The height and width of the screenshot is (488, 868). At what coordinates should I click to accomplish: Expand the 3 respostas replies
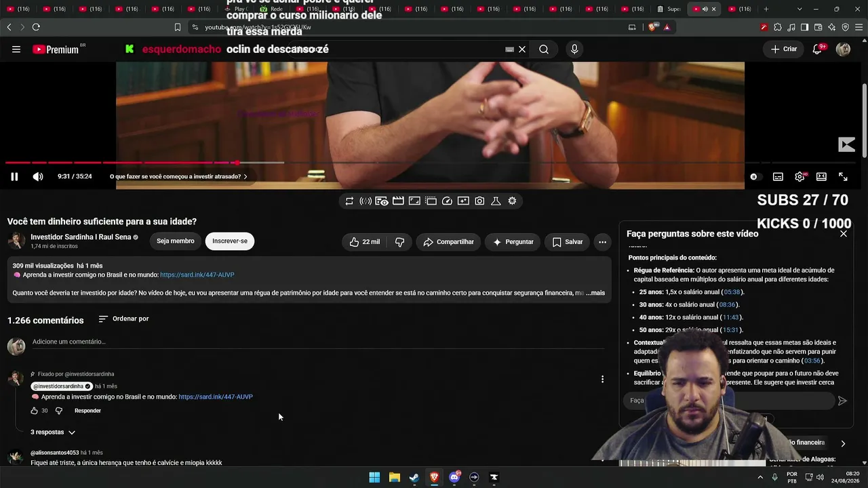click(53, 432)
